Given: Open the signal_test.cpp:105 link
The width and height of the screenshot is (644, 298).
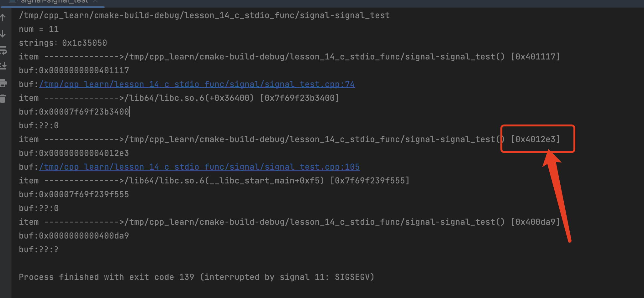Looking at the screenshot, I should click(199, 167).
